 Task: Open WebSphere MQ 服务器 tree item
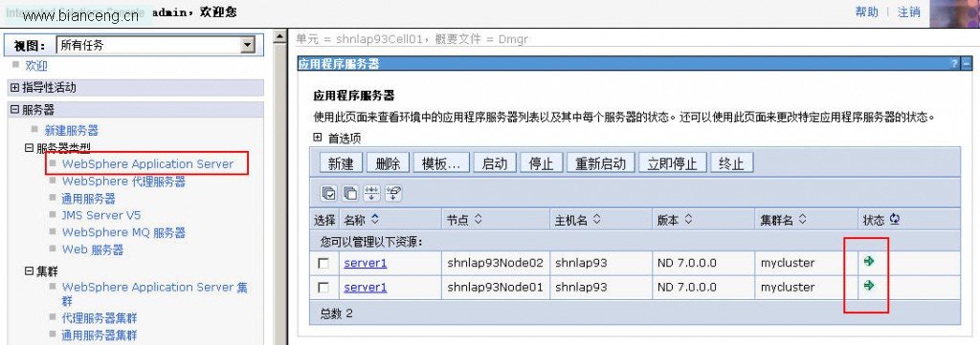coord(123,232)
